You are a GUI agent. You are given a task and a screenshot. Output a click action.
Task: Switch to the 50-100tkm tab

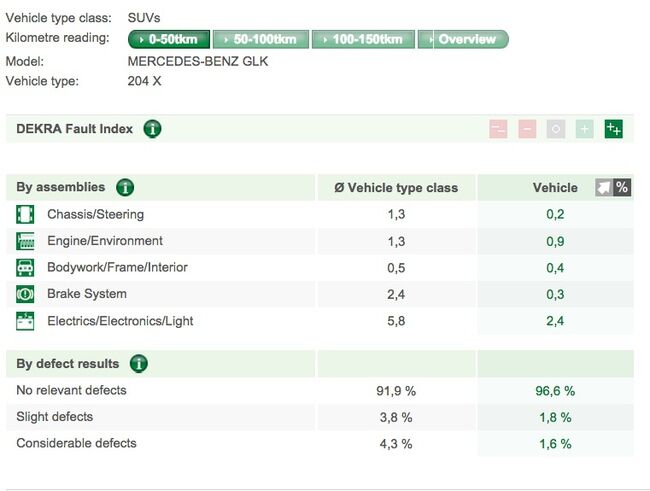coord(260,39)
